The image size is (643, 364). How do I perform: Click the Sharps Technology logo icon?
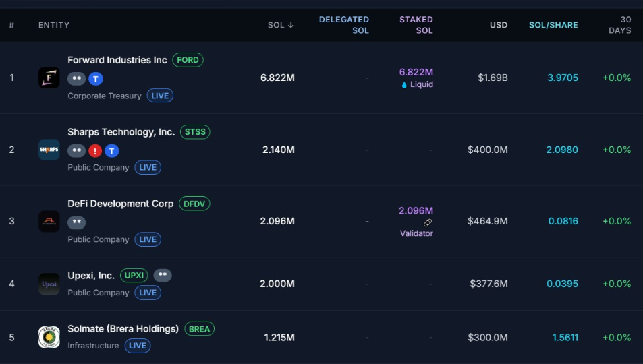(x=49, y=150)
